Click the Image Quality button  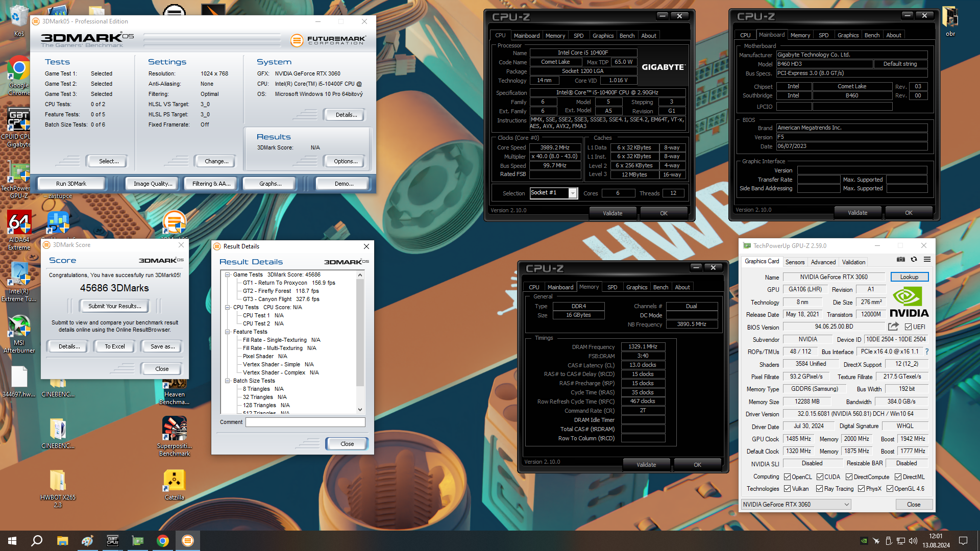(153, 184)
